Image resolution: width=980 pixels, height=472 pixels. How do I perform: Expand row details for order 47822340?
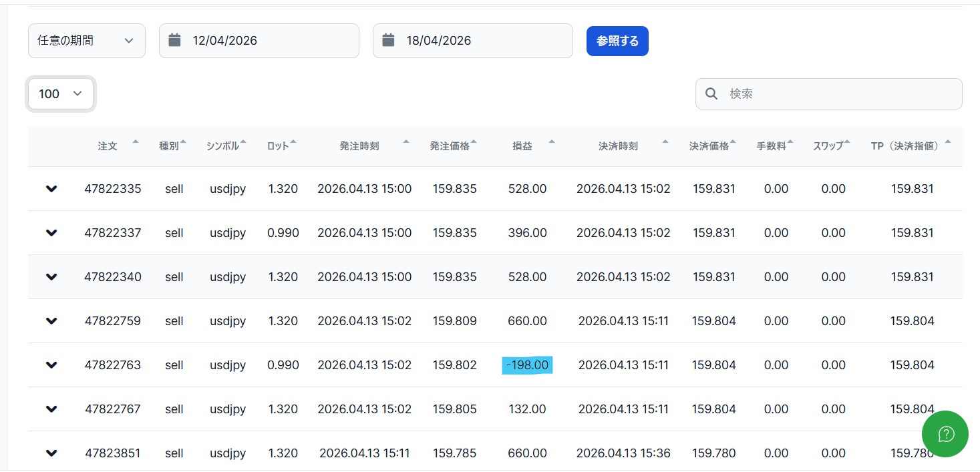(51, 277)
